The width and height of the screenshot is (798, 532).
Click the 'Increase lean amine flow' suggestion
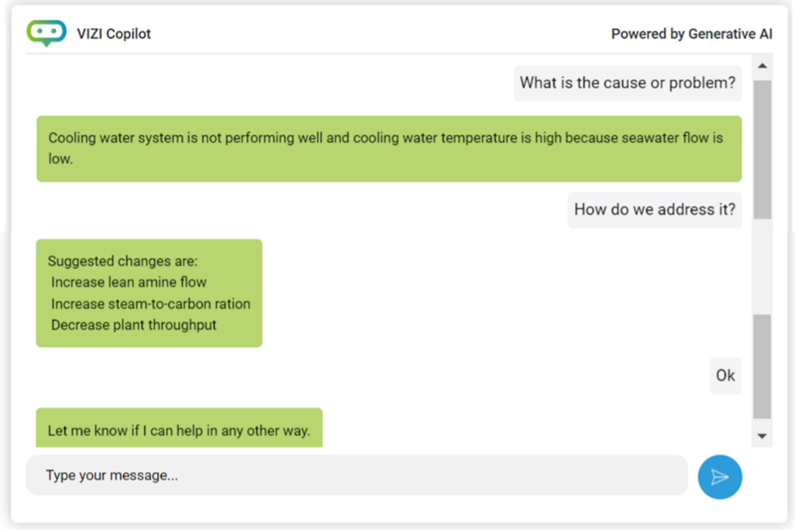tap(129, 282)
